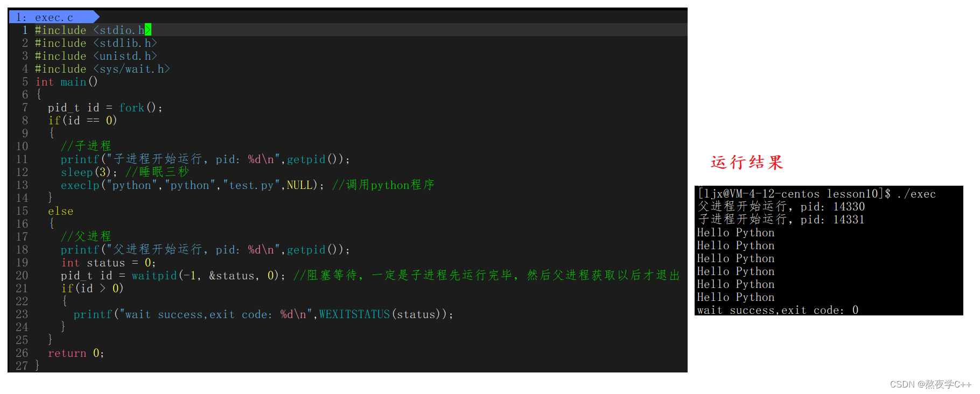Viewport: 980px width, 394px height.
Task: Click 'WEXITSTATUS(status)' macro
Action: 383,314
